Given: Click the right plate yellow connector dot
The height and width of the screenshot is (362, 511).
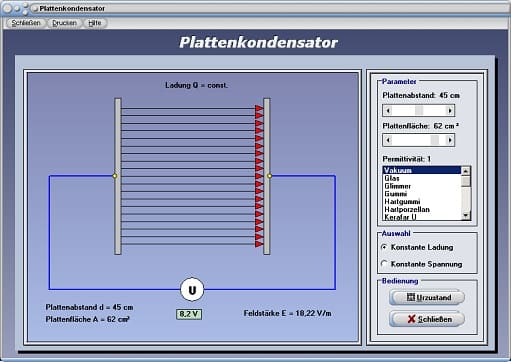Looking at the screenshot, I should [x=269, y=176].
